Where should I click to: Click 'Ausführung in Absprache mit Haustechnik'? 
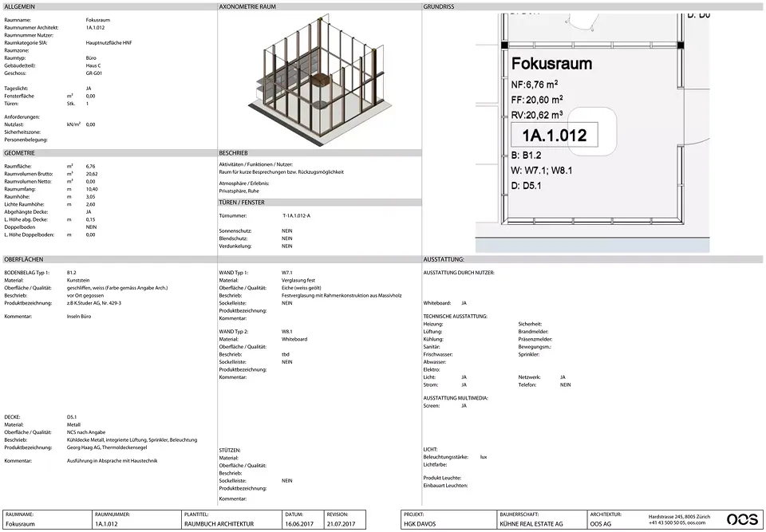tap(112, 461)
